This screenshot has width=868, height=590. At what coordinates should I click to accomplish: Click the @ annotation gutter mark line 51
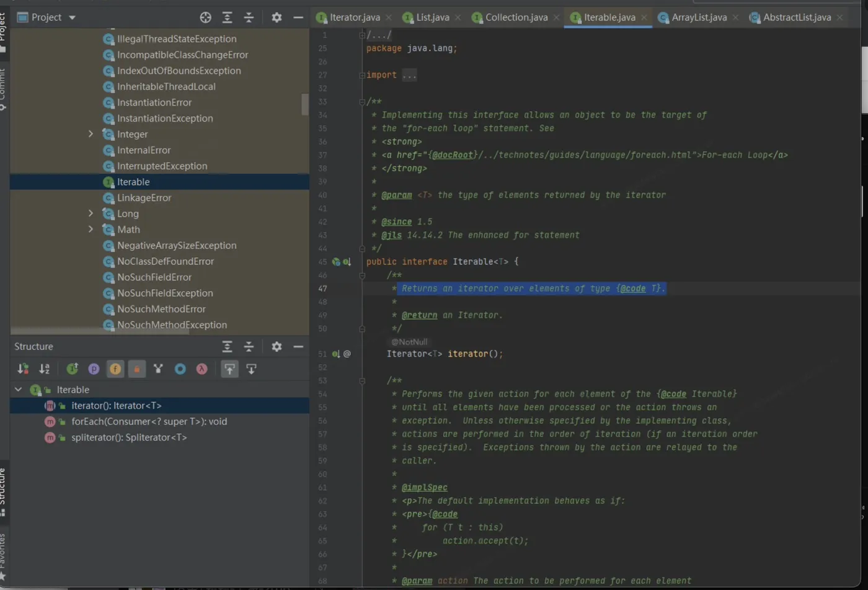[x=347, y=354]
